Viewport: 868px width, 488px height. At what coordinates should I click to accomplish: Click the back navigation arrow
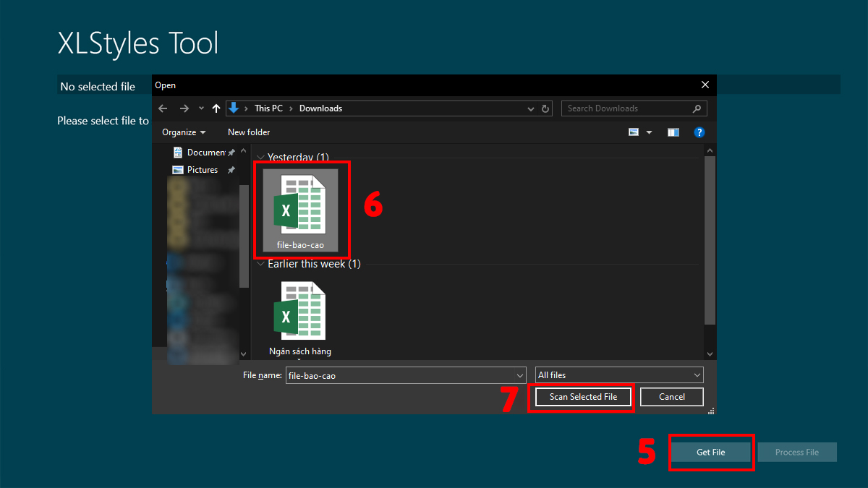tap(163, 108)
